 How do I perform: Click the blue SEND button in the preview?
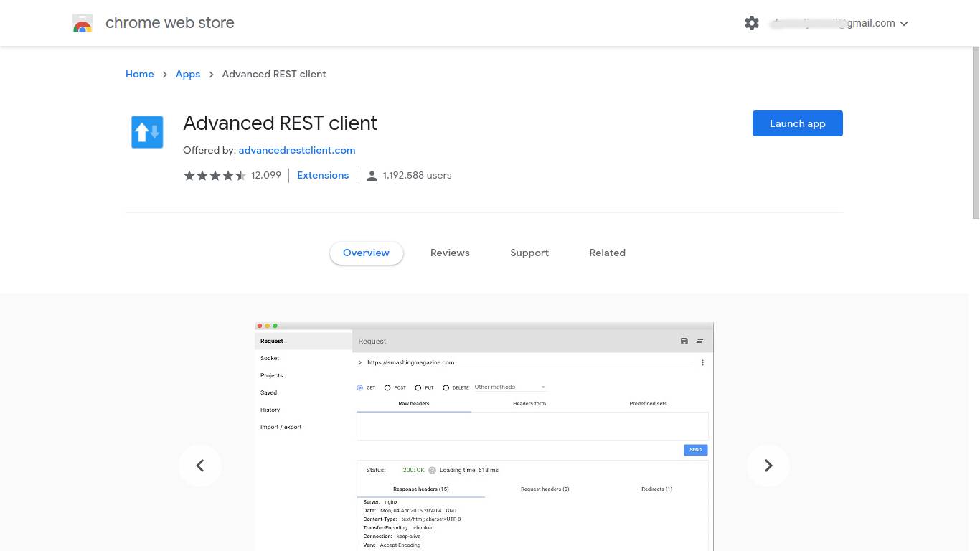[x=696, y=450]
